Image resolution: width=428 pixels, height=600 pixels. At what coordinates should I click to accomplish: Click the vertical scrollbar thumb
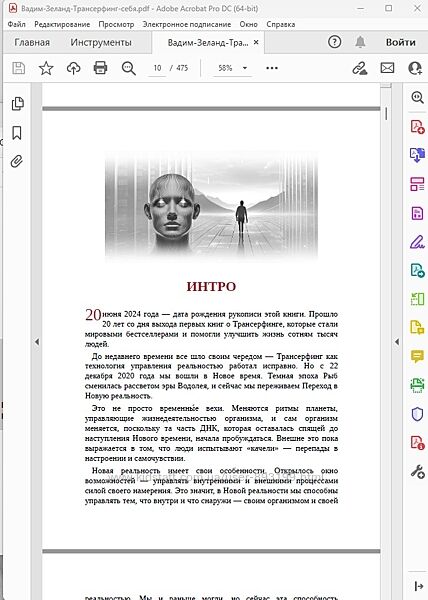point(386,113)
